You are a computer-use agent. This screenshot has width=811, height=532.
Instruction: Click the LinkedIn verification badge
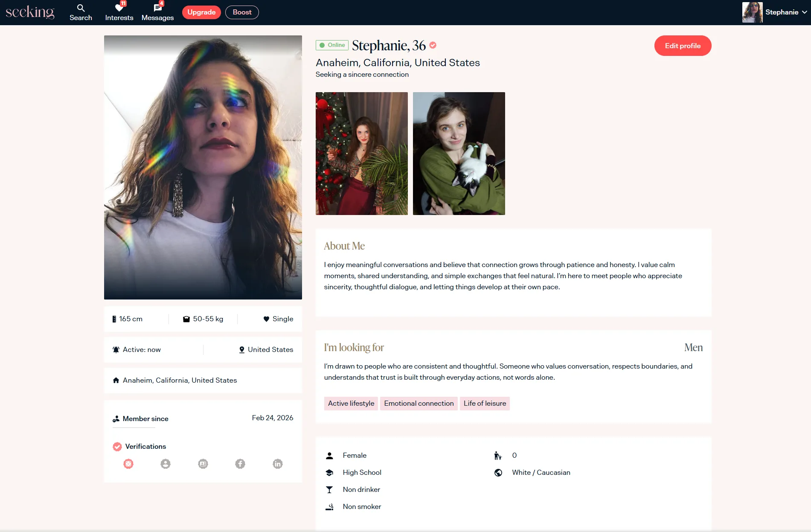click(278, 464)
